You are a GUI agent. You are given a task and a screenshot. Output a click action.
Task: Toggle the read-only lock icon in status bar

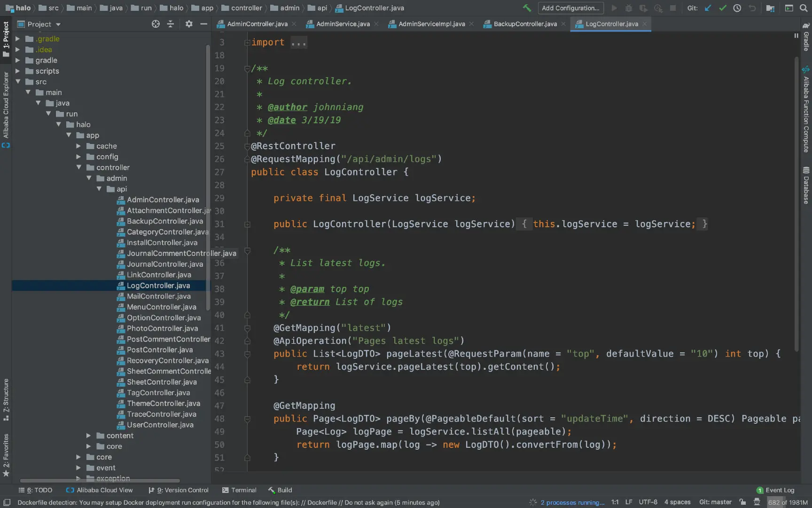[x=742, y=502]
